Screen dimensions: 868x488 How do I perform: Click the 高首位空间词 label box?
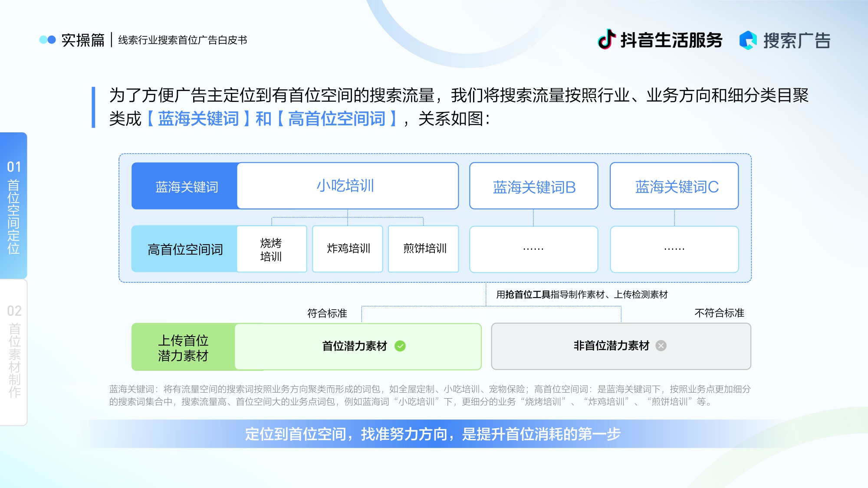tap(185, 249)
